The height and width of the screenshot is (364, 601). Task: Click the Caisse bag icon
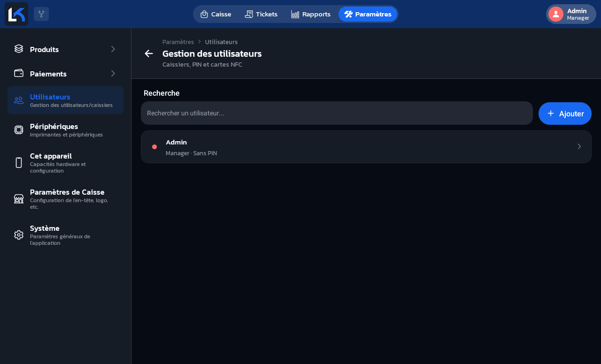(204, 14)
